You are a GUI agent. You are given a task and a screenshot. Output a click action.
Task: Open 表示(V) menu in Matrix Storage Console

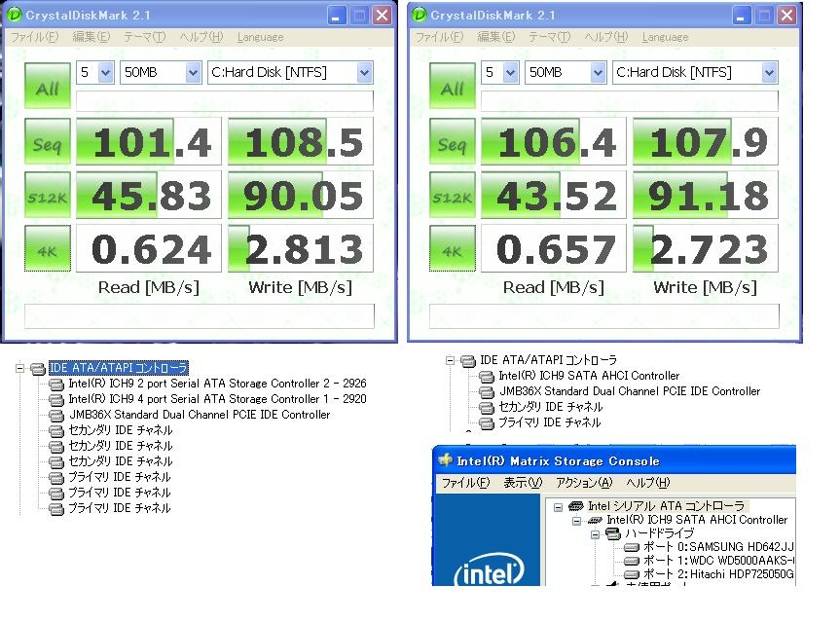pos(523,483)
